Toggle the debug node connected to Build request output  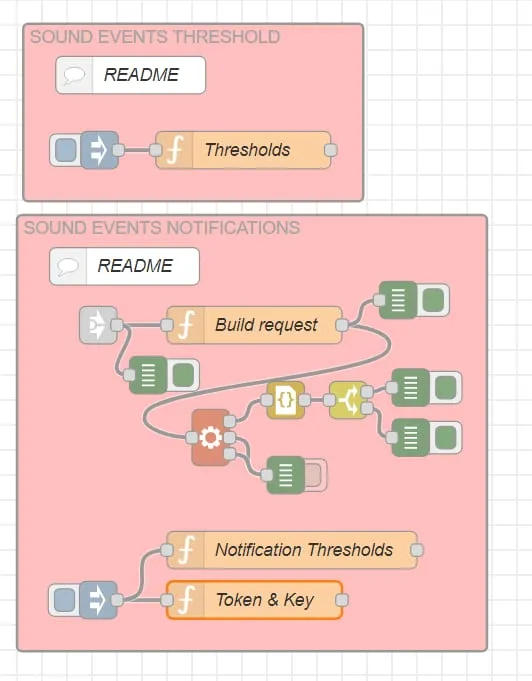(x=433, y=300)
